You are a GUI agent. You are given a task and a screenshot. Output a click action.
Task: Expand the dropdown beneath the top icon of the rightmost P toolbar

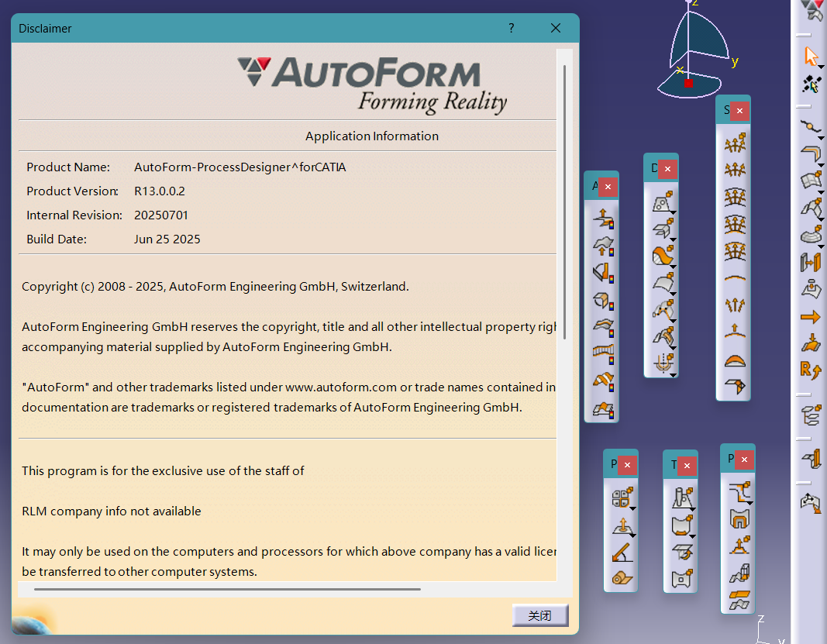pos(750,503)
